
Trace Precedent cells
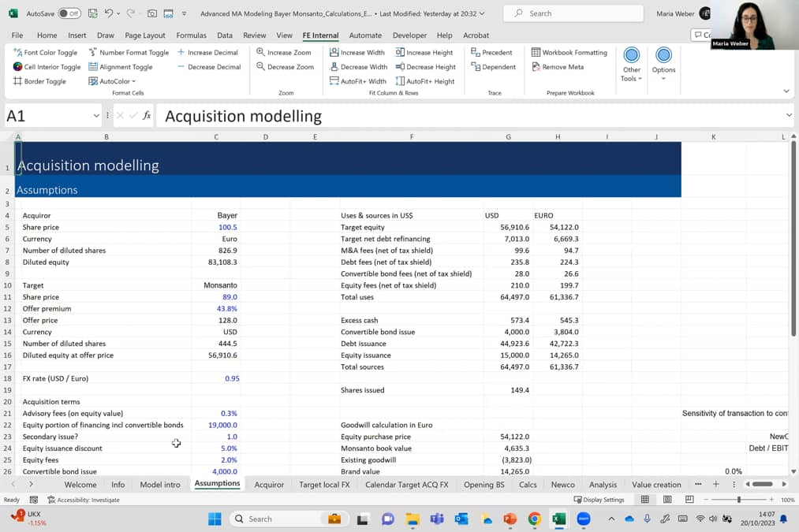[491, 53]
